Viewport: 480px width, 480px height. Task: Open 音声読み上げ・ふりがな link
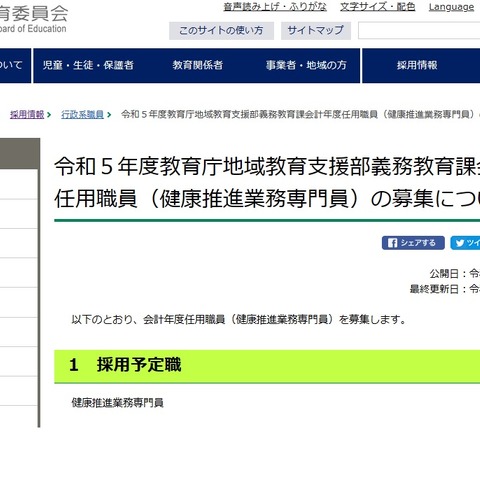(x=275, y=7)
